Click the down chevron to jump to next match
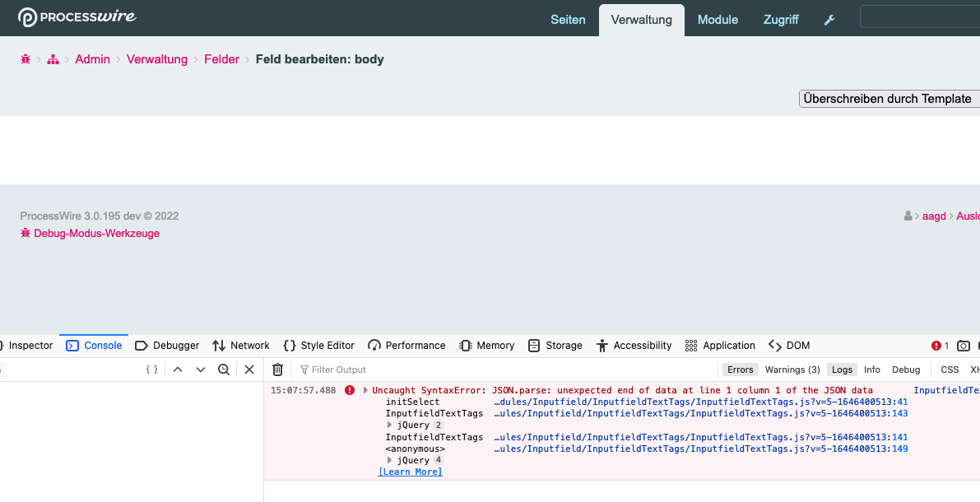Screen dimensions: 980x502 point(201,370)
